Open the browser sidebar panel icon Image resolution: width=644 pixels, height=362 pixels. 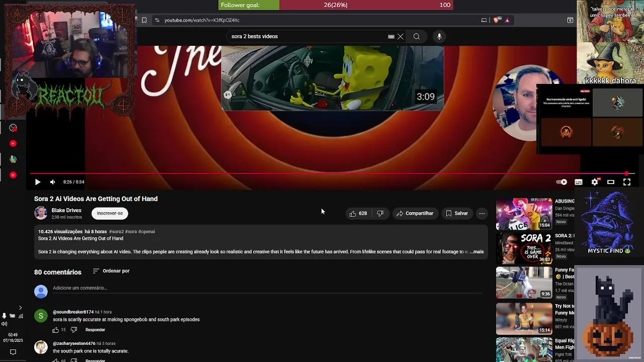tap(570, 20)
